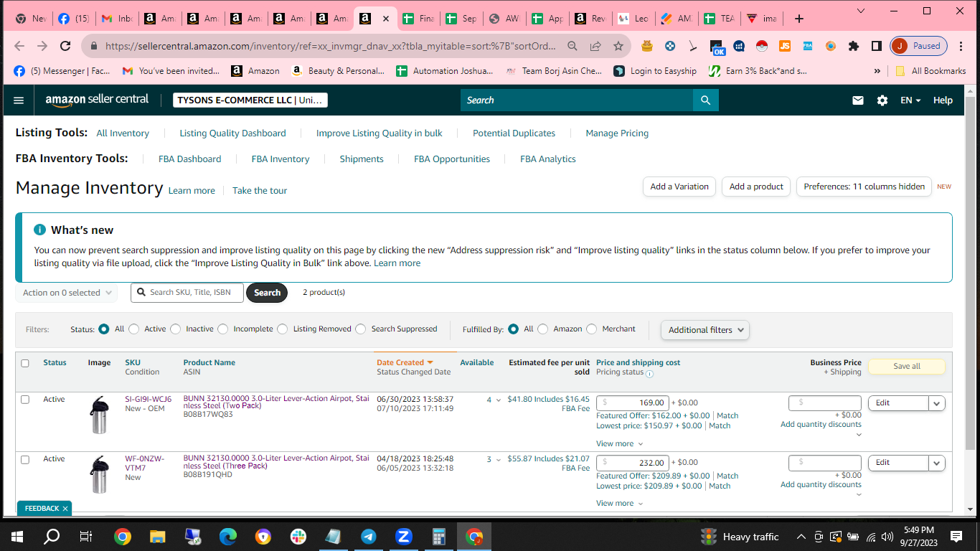The height and width of the screenshot is (551, 980).
Task: Select the checkbox for SKU SI-GI9I-WCJ6
Action: click(25, 400)
